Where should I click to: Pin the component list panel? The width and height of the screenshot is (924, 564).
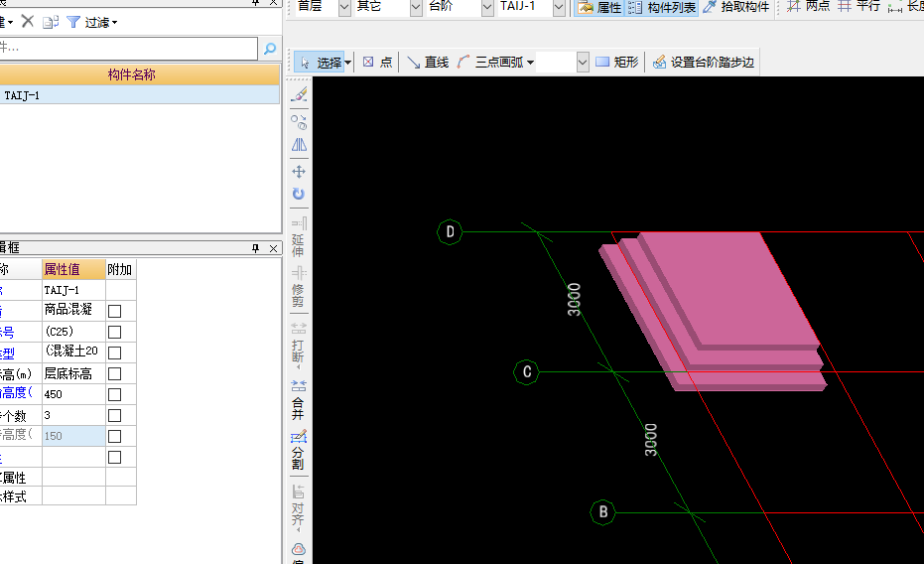pyautogui.click(x=256, y=2)
